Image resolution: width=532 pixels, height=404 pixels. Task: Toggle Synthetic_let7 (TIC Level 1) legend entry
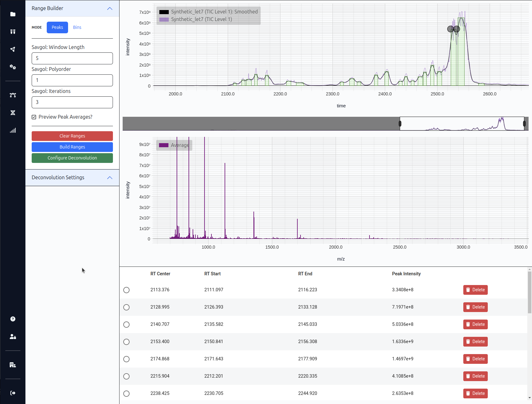click(x=196, y=19)
